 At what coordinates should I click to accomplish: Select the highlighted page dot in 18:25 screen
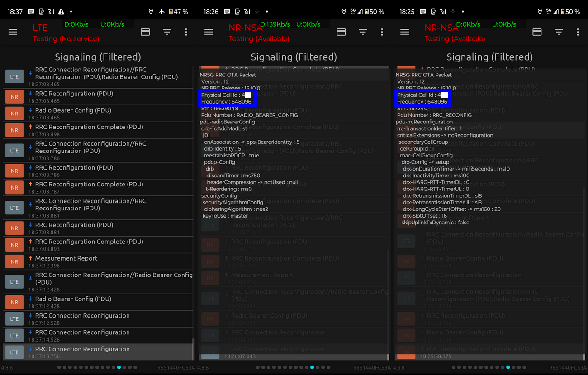[x=508, y=367]
